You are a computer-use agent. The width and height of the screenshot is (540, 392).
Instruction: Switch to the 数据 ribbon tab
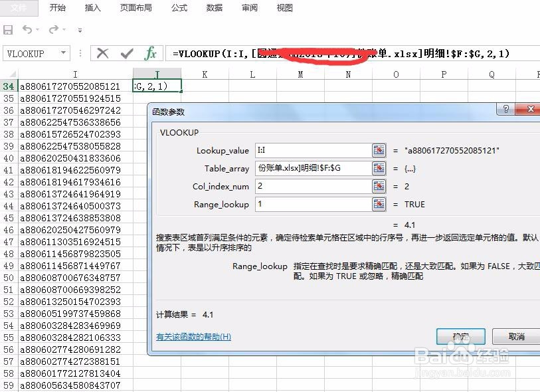click(x=213, y=8)
